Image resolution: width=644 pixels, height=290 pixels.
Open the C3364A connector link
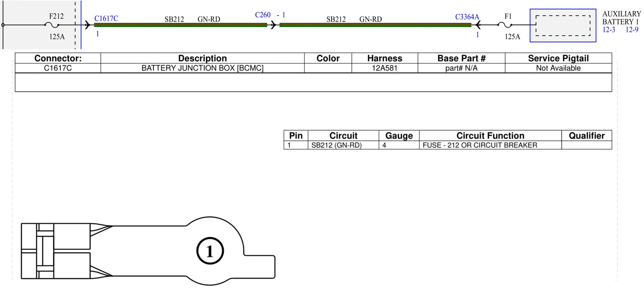pyautogui.click(x=467, y=17)
